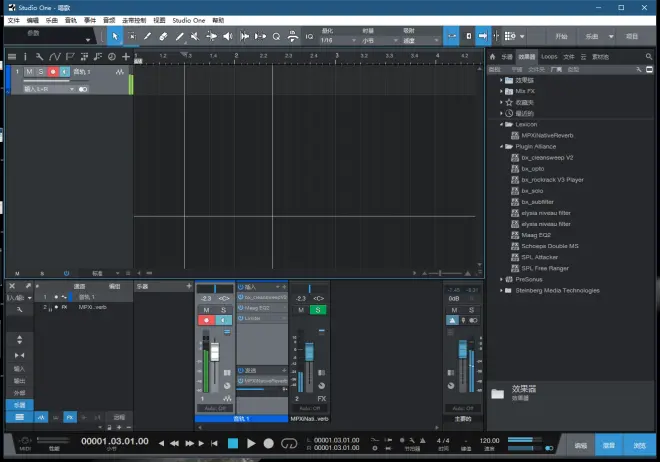Click the wrench options icon above tracks

click(x=39, y=57)
